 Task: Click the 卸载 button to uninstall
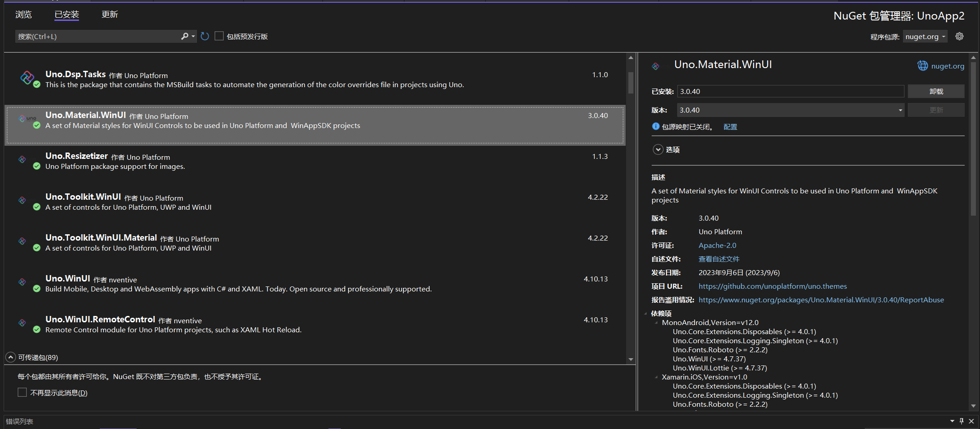click(x=936, y=91)
